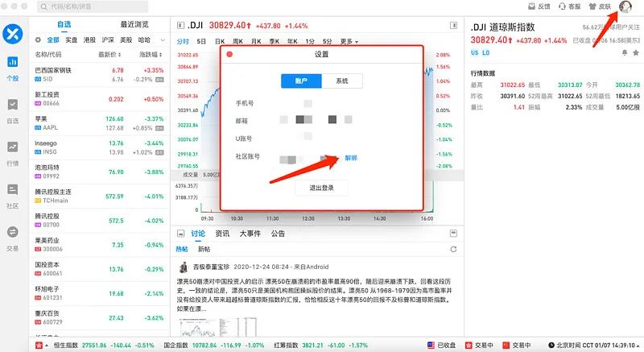Image resolution: width=644 pixels, height=352 pixels.
Task: Filter watchlist by 港股
Action: (x=89, y=39)
